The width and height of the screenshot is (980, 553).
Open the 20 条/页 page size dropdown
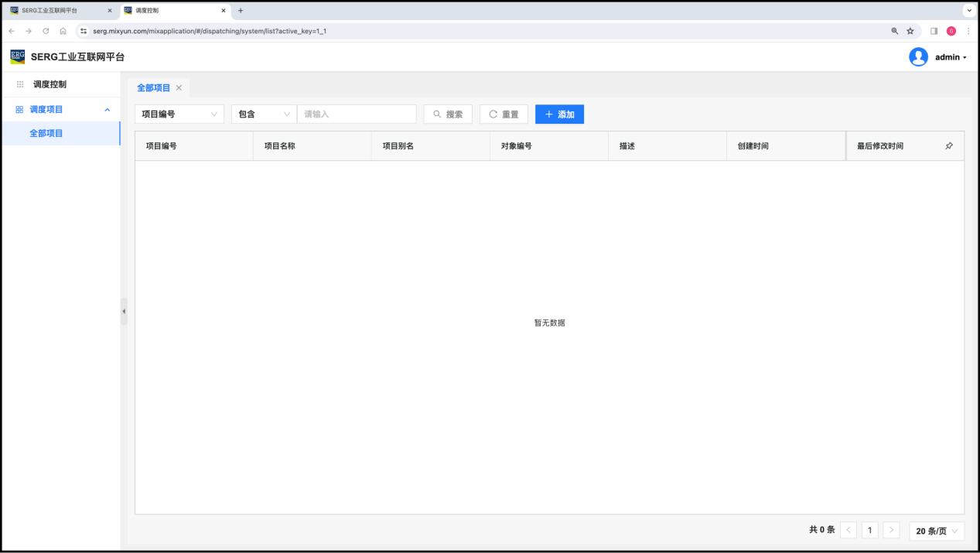937,531
